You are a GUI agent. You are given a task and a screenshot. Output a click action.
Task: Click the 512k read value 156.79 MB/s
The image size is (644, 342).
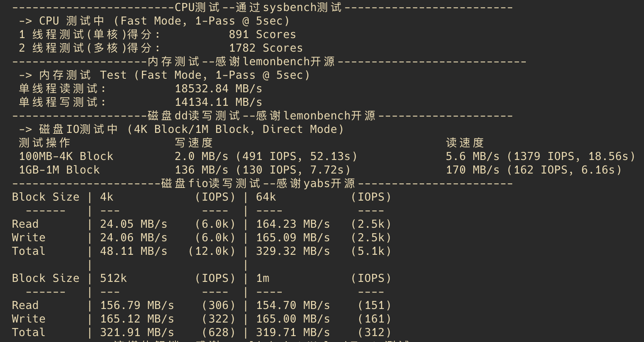[x=137, y=305]
